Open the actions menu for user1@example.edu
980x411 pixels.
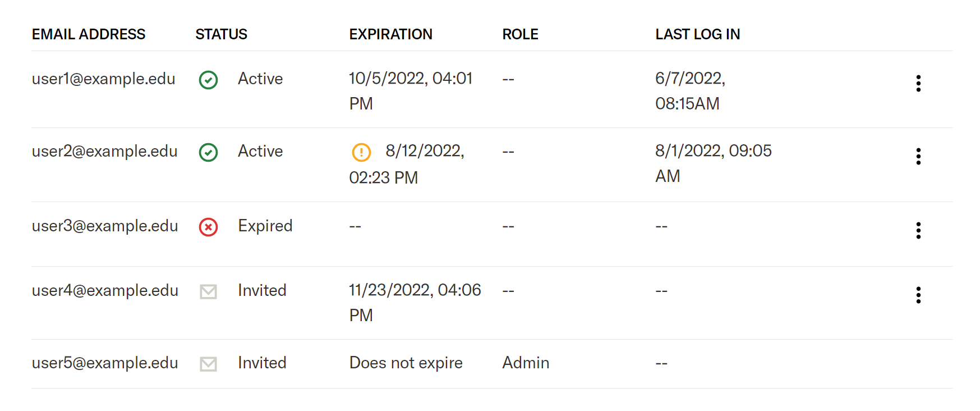(x=918, y=83)
